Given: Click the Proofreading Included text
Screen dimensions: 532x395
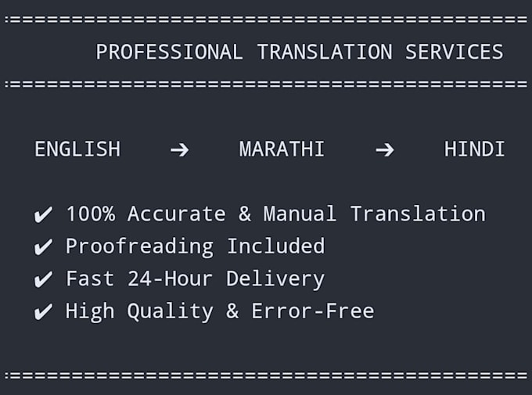Looking at the screenshot, I should (x=195, y=246).
